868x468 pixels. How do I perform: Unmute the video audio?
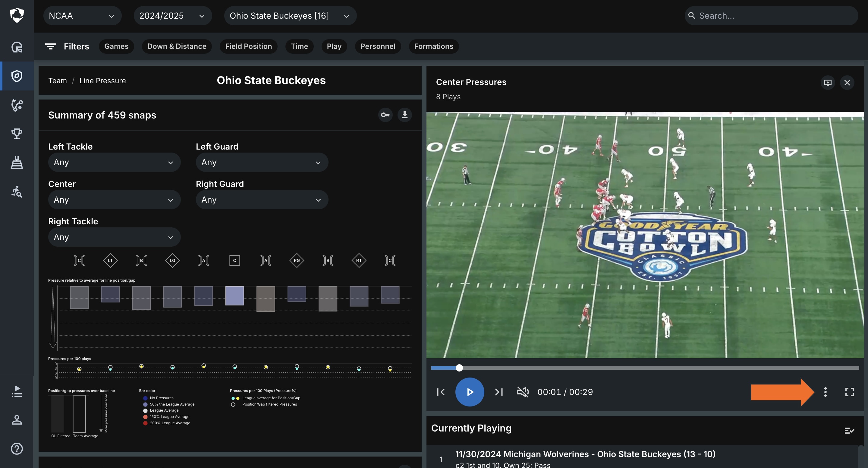click(x=523, y=392)
